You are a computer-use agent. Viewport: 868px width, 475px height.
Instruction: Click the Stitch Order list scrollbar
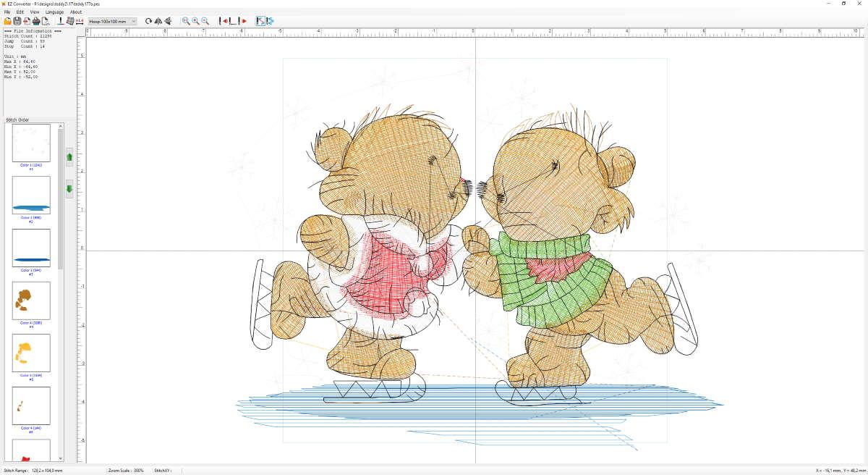coord(61,201)
